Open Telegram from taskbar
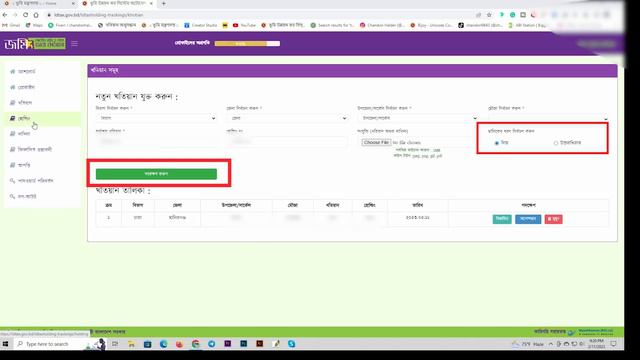The width and height of the screenshot is (640, 360). [x=211, y=344]
